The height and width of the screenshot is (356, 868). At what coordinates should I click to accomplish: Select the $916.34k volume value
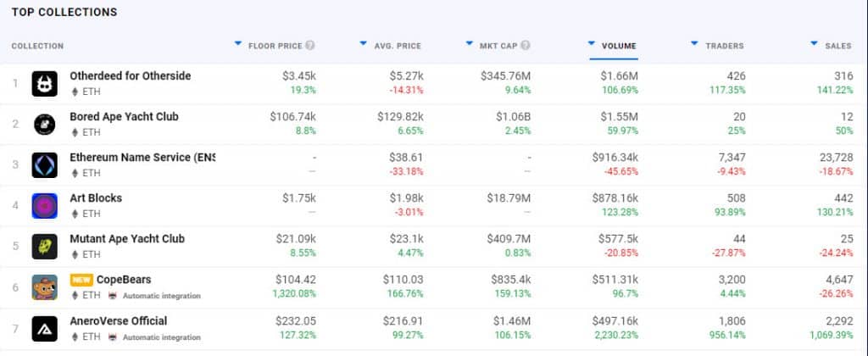click(615, 158)
